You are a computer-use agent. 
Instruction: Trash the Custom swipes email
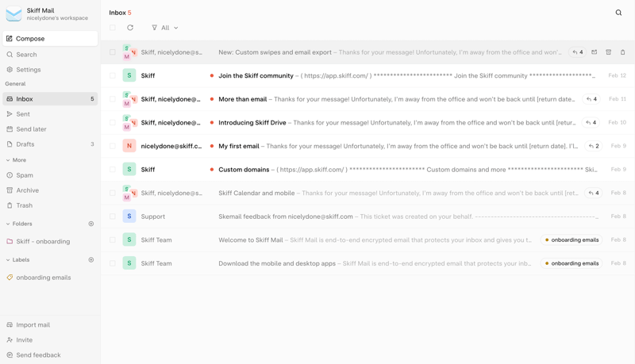pos(622,52)
